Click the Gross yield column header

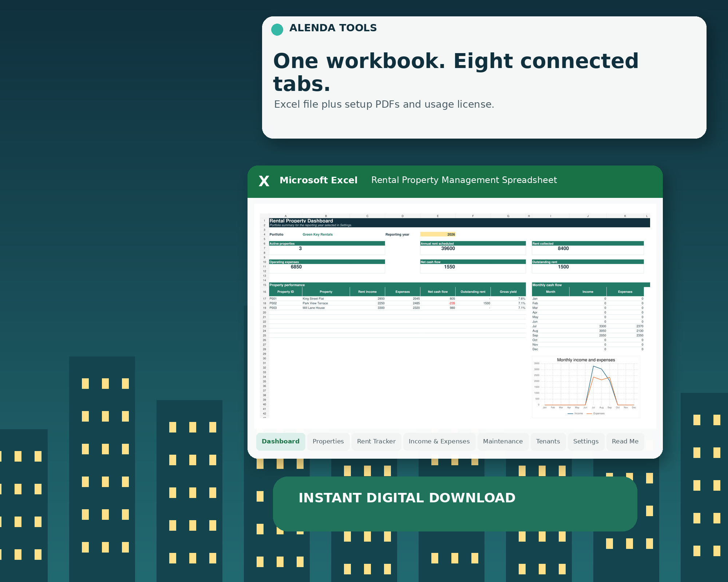click(x=508, y=292)
